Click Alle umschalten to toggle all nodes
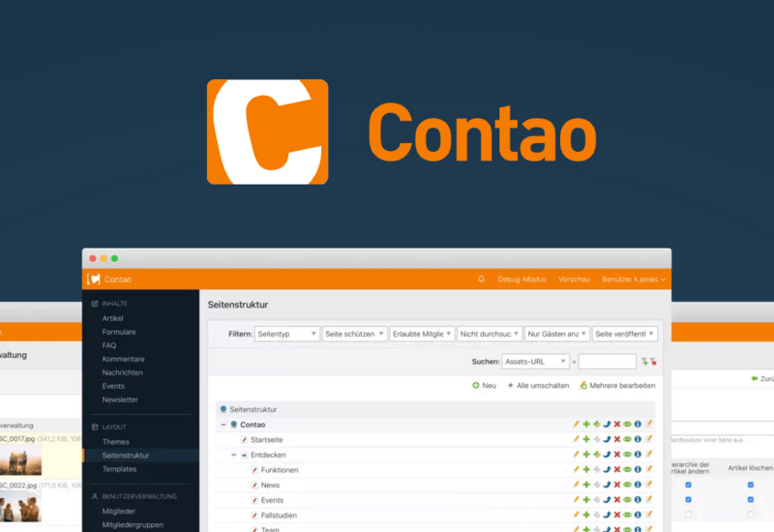 pyautogui.click(x=538, y=385)
